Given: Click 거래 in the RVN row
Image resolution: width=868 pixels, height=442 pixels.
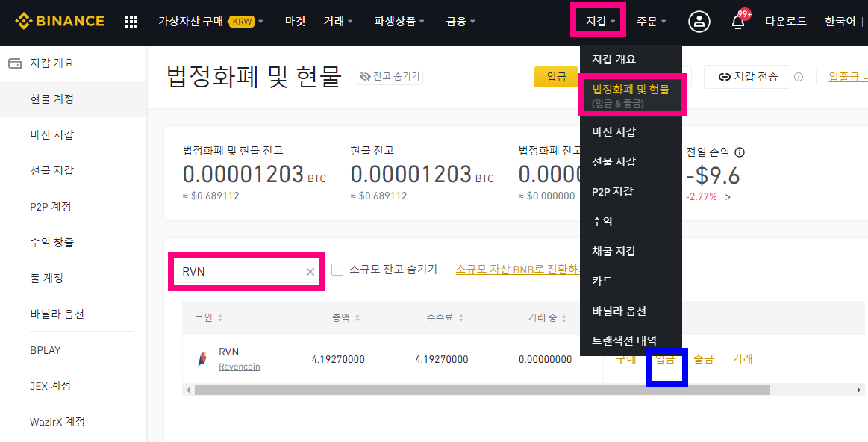Looking at the screenshot, I should coord(743,359).
